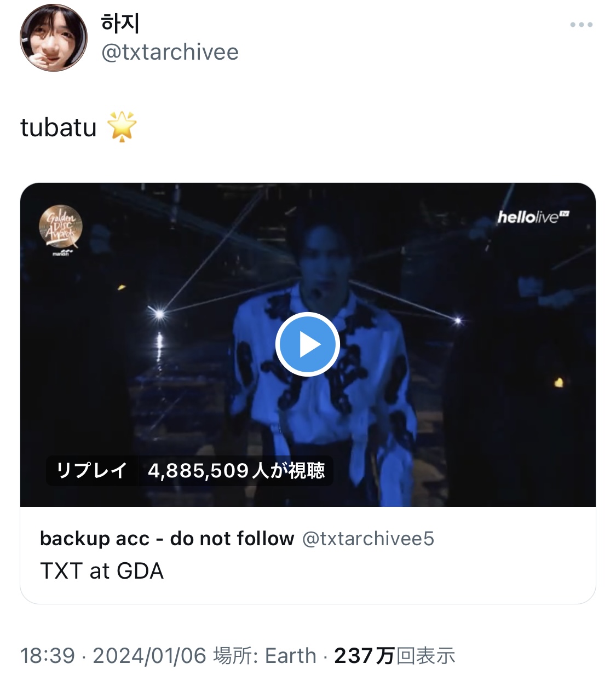Click the display name 하지
This screenshot has width=616, height=681.
120,23
